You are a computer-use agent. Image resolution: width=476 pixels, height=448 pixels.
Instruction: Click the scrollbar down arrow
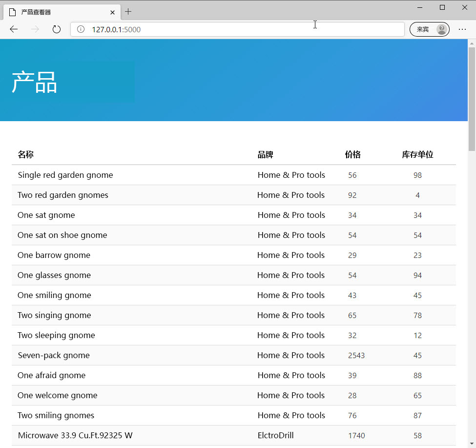click(472, 443)
